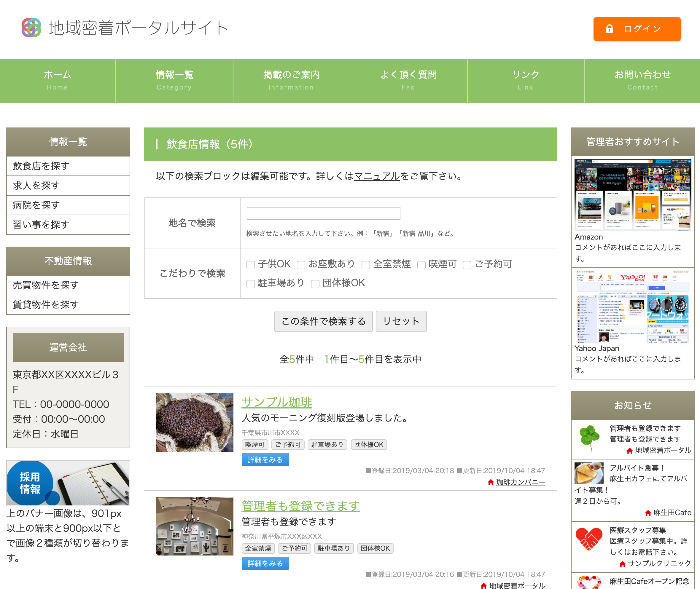
Task: Click 喫煙可 tag on サンプル珈琲 listing
Action: coord(254,445)
